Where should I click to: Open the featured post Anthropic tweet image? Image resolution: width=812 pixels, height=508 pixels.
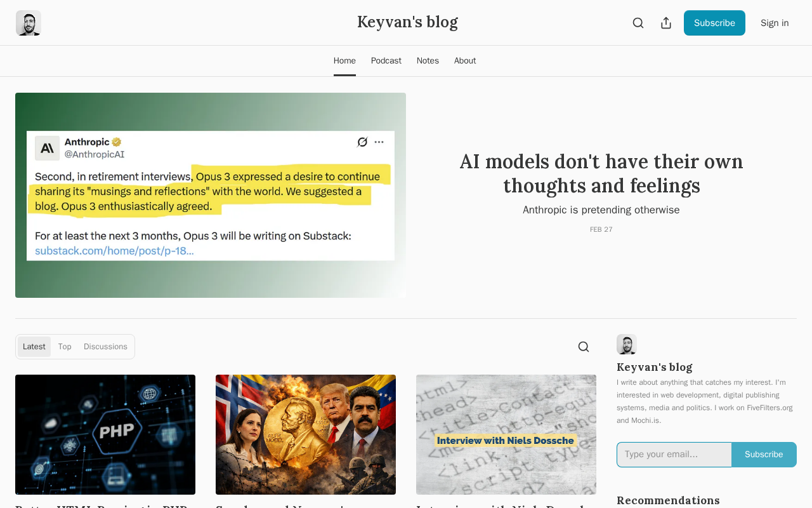(x=211, y=196)
